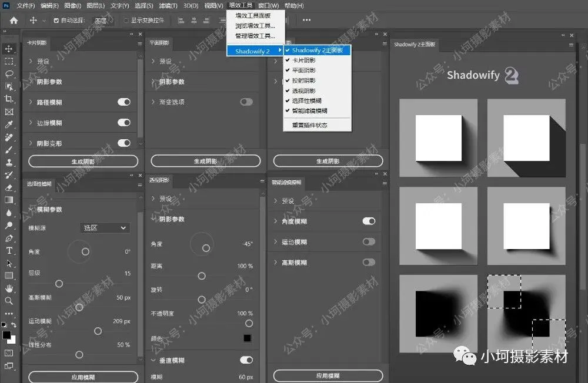Expand 预设 in the 卡片阴影 panel
588x383 pixels.
point(31,61)
